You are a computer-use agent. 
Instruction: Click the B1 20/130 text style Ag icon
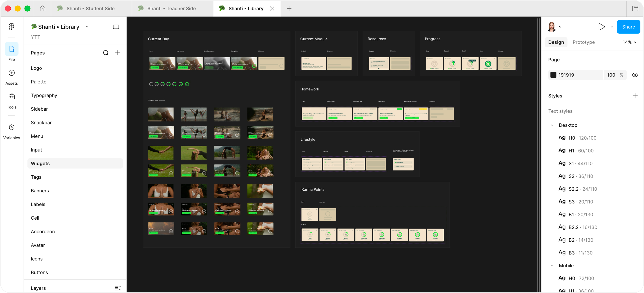click(562, 214)
